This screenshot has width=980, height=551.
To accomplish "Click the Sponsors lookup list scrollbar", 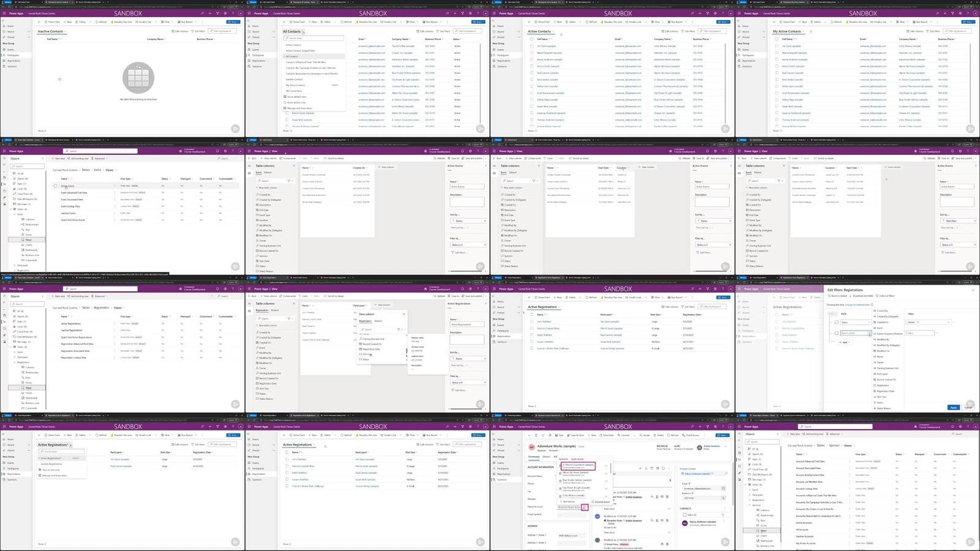I will 611,468.
